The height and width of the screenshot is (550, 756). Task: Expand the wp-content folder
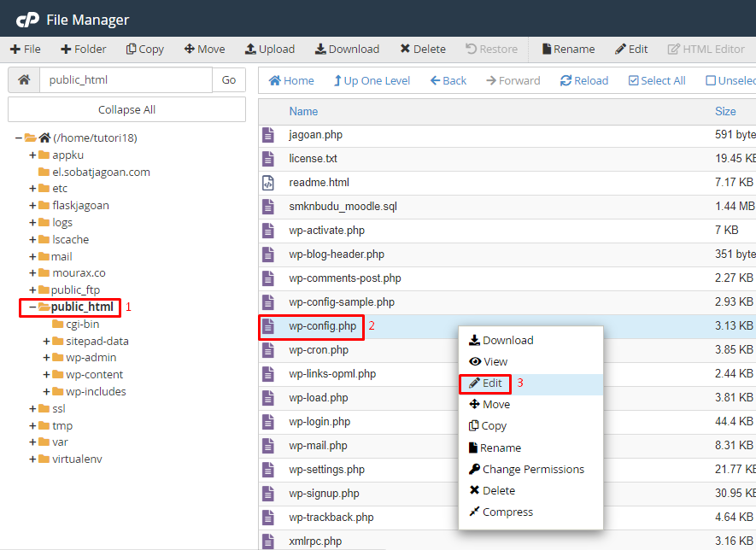[x=46, y=375]
